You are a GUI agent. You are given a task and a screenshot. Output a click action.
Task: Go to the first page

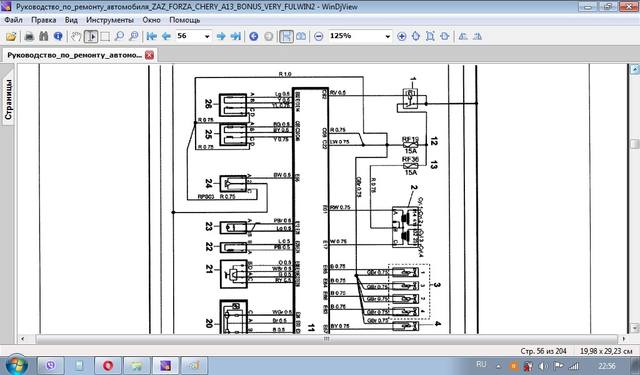(151, 36)
